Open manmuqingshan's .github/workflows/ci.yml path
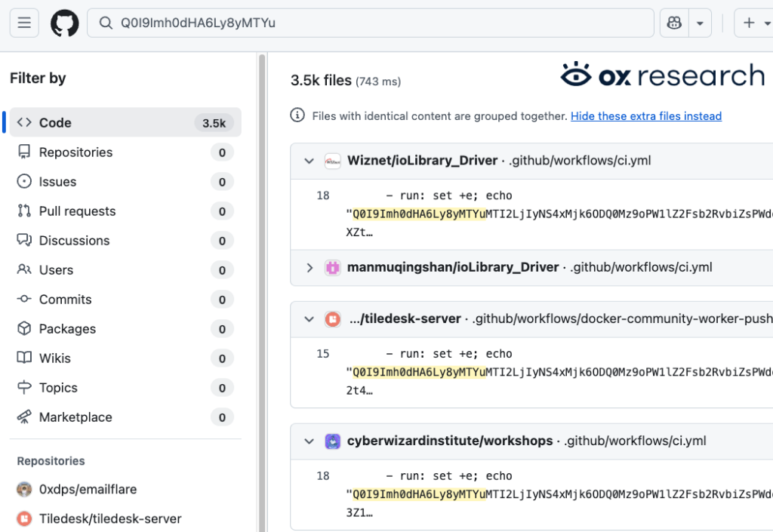The height and width of the screenshot is (532, 773). point(641,267)
